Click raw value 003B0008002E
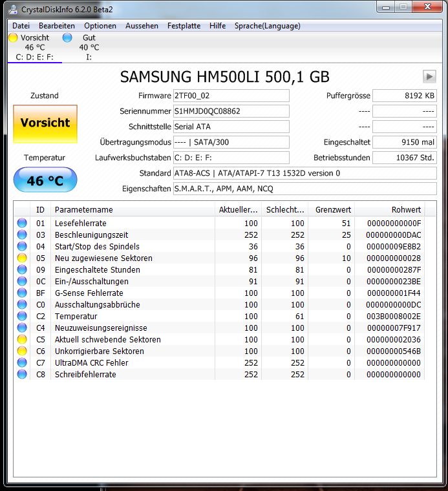The width and height of the screenshot is (448, 491). pyautogui.click(x=394, y=316)
